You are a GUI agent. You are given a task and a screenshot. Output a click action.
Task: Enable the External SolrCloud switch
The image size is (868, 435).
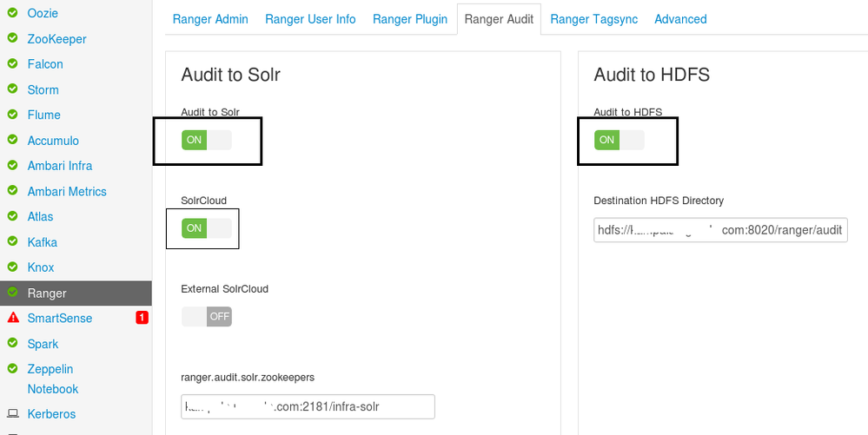coord(207,316)
